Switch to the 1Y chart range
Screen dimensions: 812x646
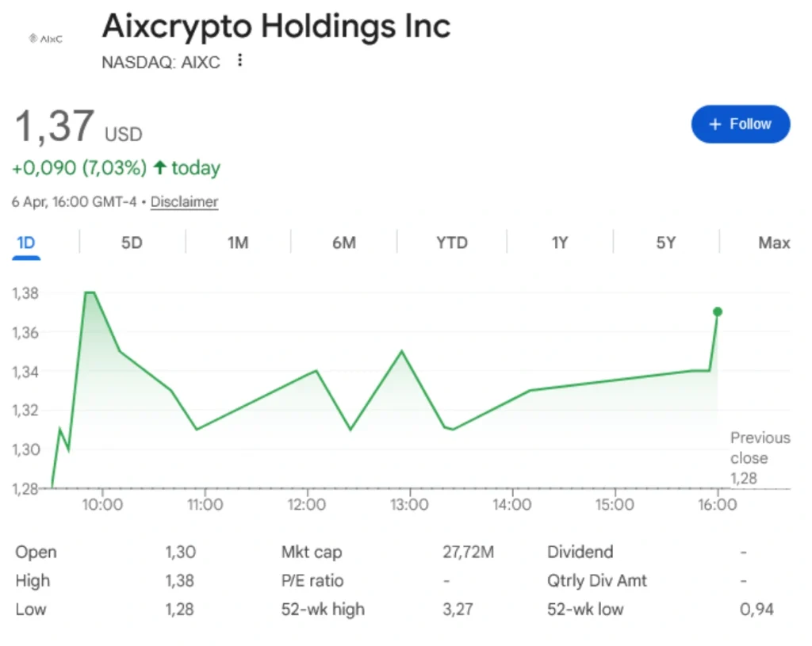[x=560, y=243]
